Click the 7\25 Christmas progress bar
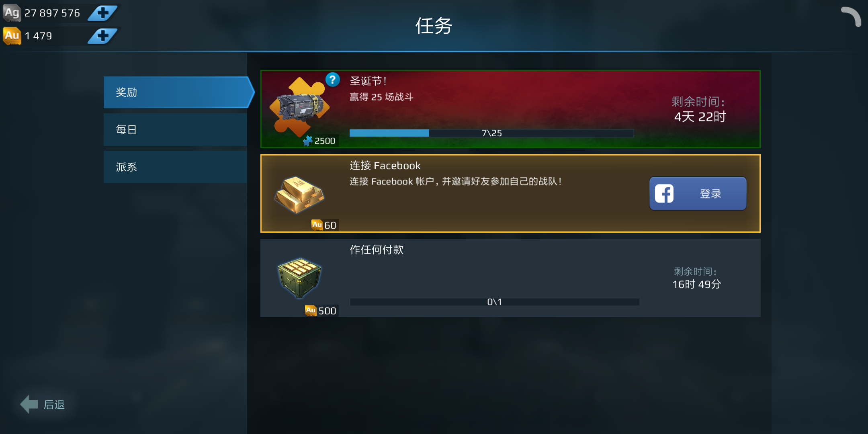Screen dimensions: 868x434 pyautogui.click(x=491, y=133)
